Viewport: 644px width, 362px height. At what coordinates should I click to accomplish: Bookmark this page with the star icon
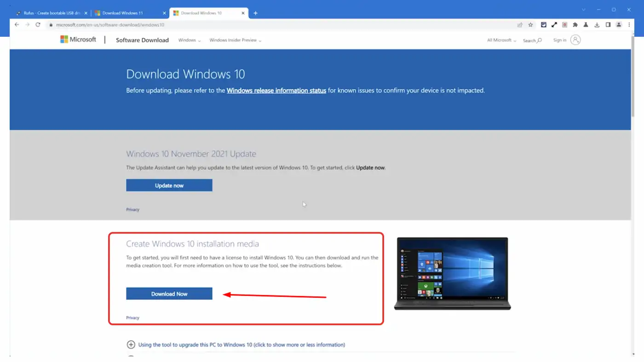click(530, 25)
